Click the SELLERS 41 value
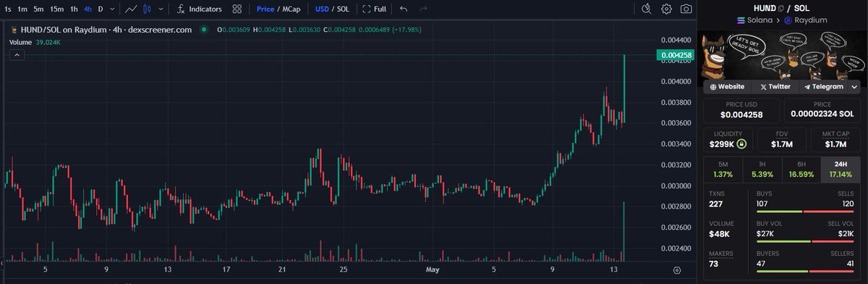 click(851, 264)
